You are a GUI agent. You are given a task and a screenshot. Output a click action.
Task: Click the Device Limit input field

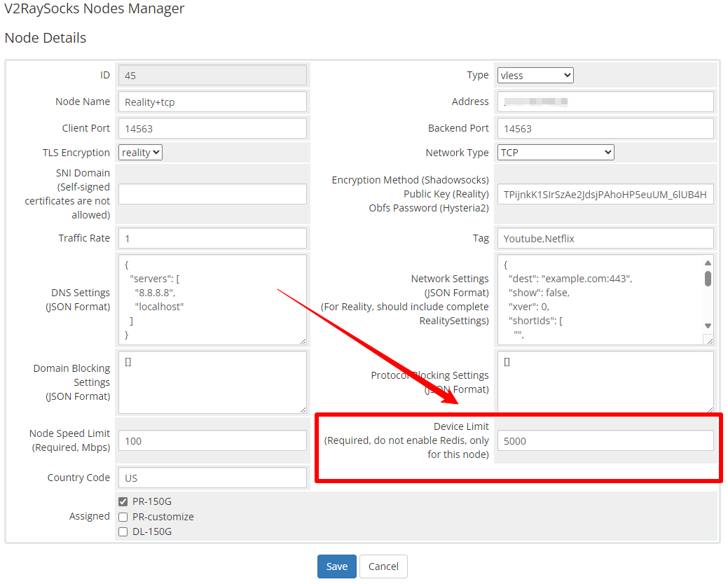pyautogui.click(x=605, y=440)
